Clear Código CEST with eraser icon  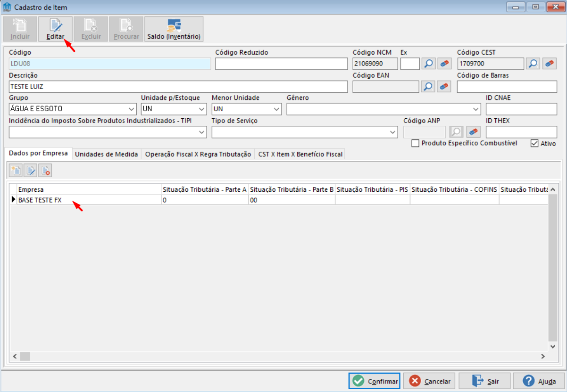click(x=549, y=64)
